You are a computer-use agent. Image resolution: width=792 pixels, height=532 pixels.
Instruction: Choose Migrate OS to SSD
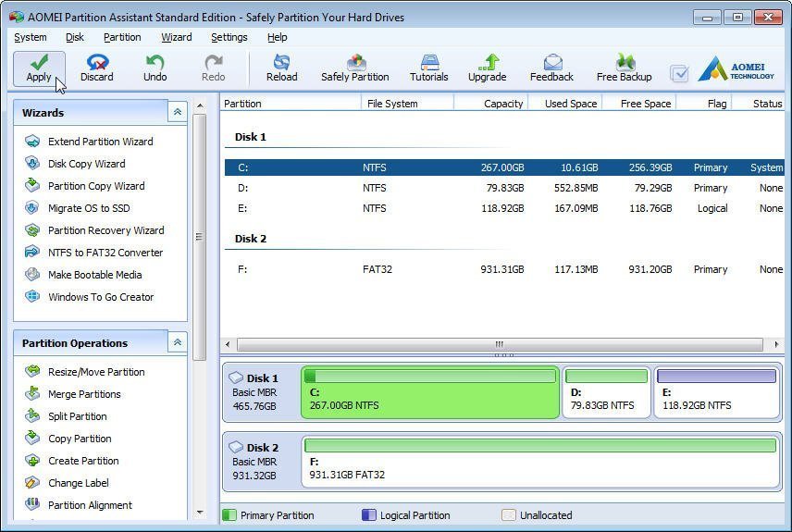(x=77, y=208)
